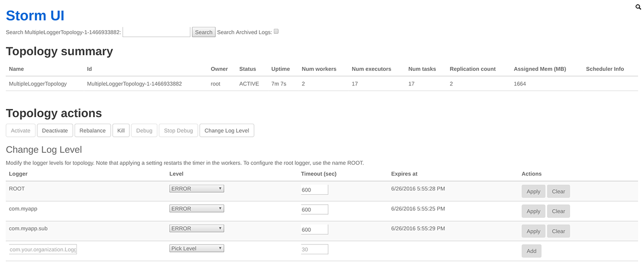The width and height of the screenshot is (644, 268).
Task: Click the new logger name input field
Action: (43, 249)
